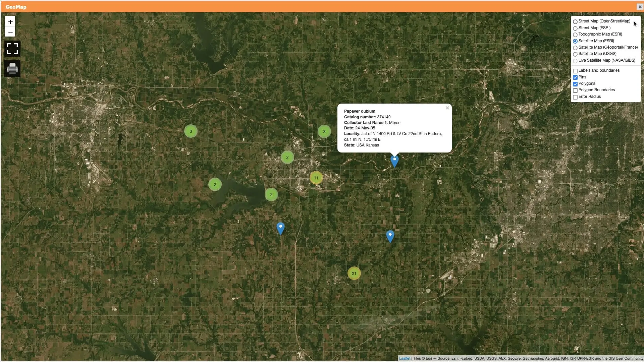Enable Polygon Boundaries overlay
This screenshot has width=644, height=362.
[575, 90]
